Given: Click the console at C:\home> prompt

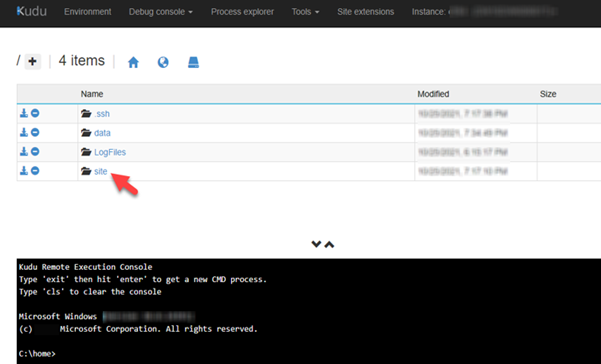Looking at the screenshot, I should click(x=37, y=353).
